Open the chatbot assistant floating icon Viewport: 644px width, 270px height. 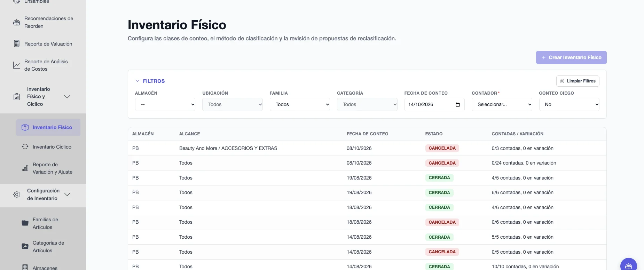[x=629, y=266]
